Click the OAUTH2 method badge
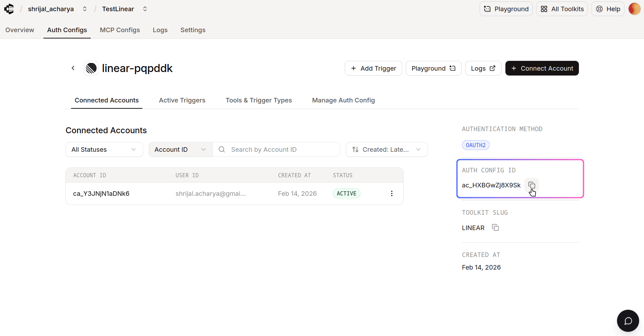Image resolution: width=644 pixels, height=336 pixels. point(476,145)
